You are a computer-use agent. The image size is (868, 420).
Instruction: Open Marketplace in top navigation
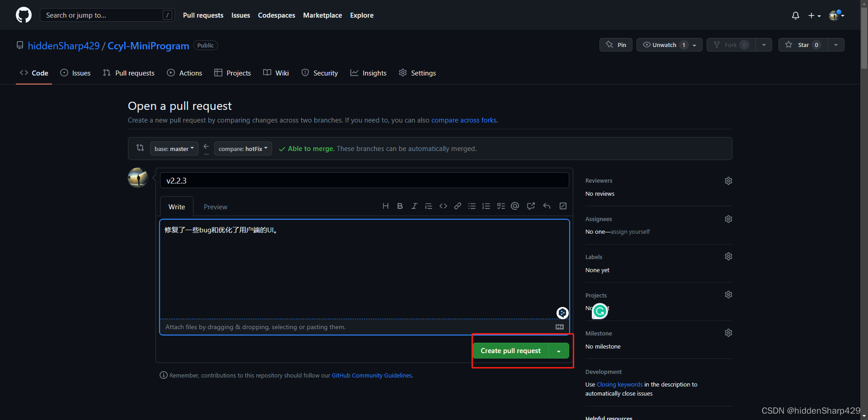point(322,15)
